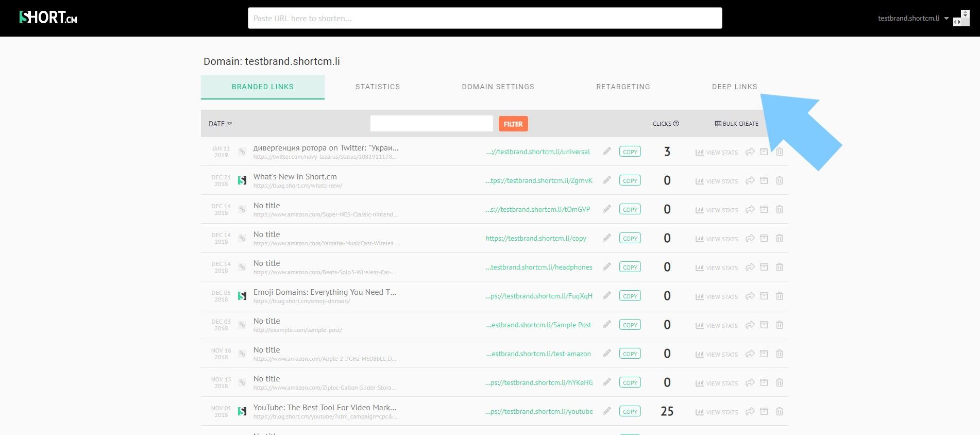The height and width of the screenshot is (435, 980).
Task: View stats for the test-amazon link
Action: (x=717, y=354)
